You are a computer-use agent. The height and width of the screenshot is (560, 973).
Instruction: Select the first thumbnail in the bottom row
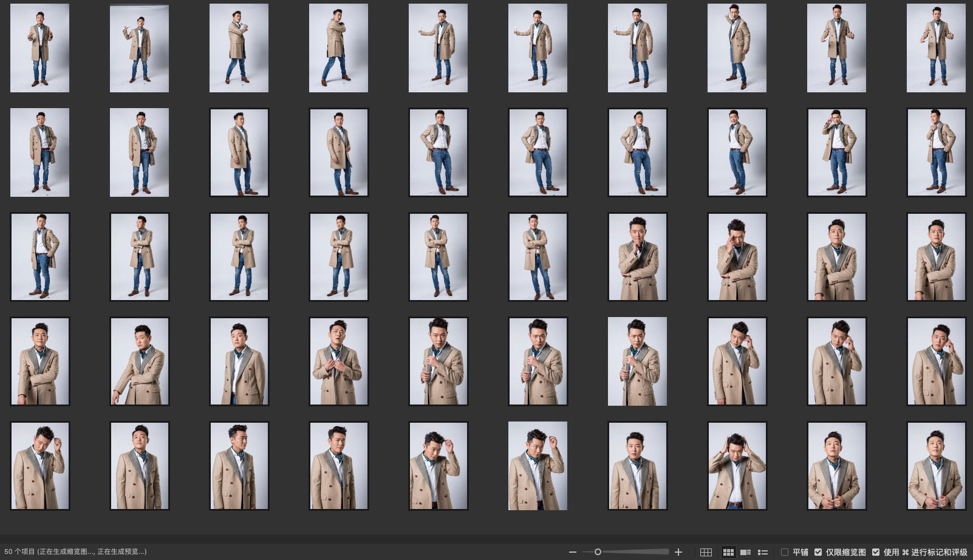[x=39, y=466]
